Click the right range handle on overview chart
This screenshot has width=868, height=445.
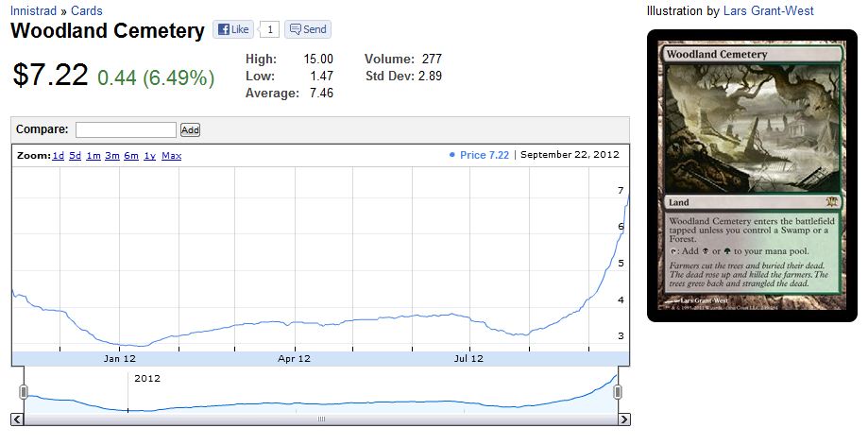coord(619,391)
